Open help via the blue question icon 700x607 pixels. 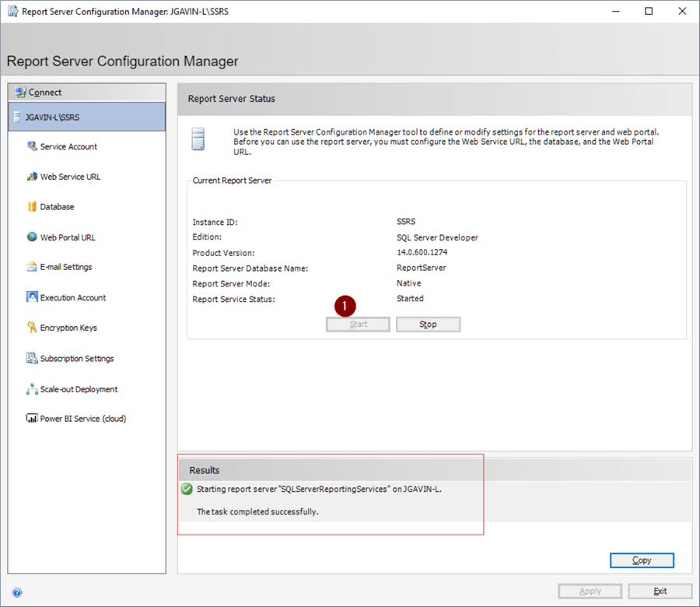[x=17, y=593]
